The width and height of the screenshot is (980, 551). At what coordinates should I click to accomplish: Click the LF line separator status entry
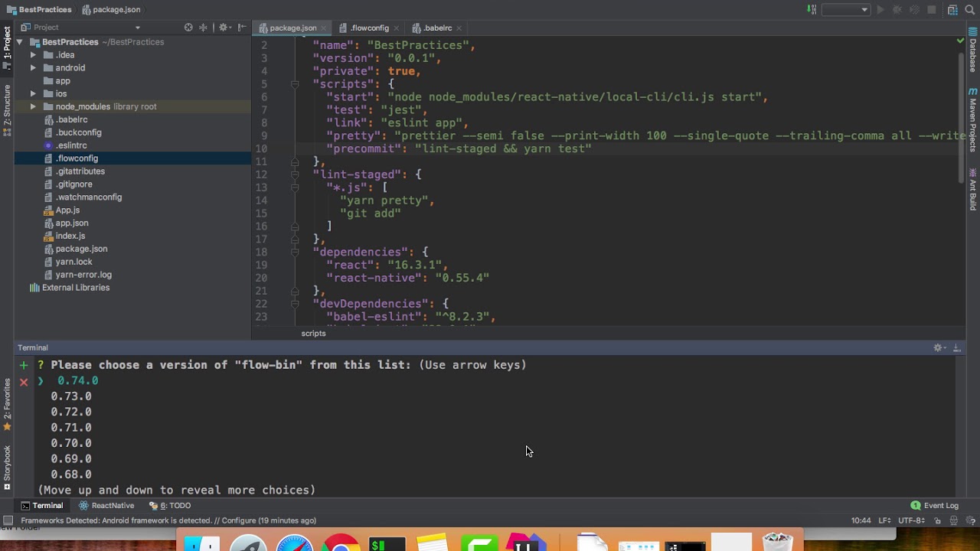(884, 520)
